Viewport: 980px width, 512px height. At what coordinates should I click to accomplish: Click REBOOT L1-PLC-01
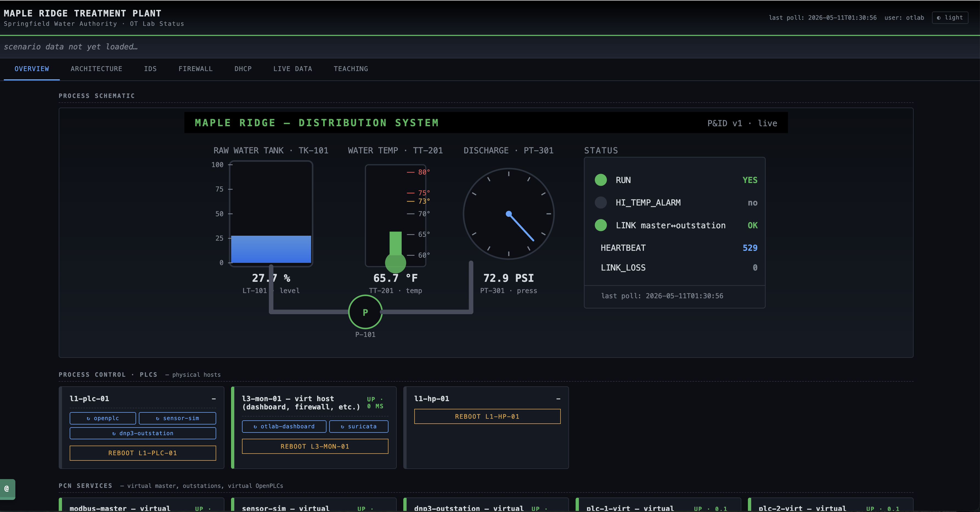143,453
